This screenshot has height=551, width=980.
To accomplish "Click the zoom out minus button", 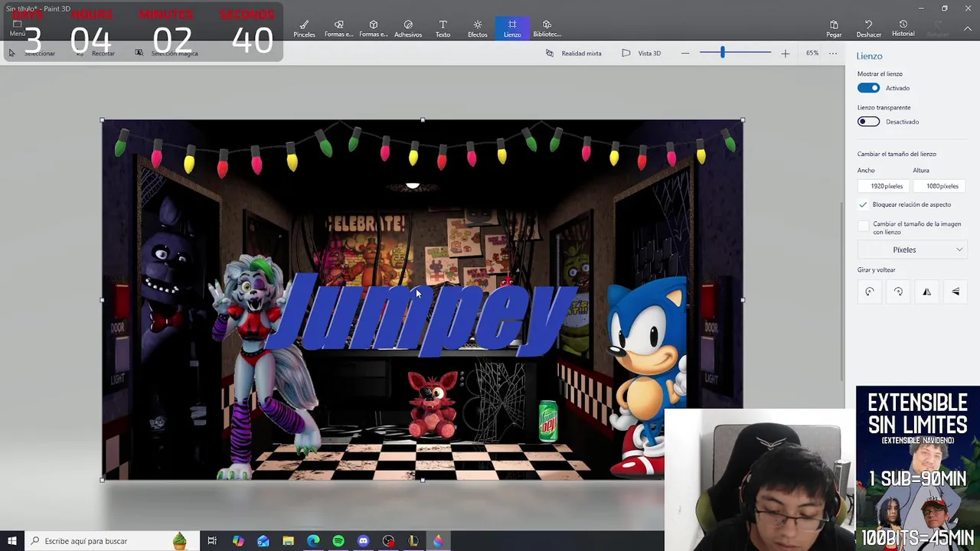I will (685, 54).
